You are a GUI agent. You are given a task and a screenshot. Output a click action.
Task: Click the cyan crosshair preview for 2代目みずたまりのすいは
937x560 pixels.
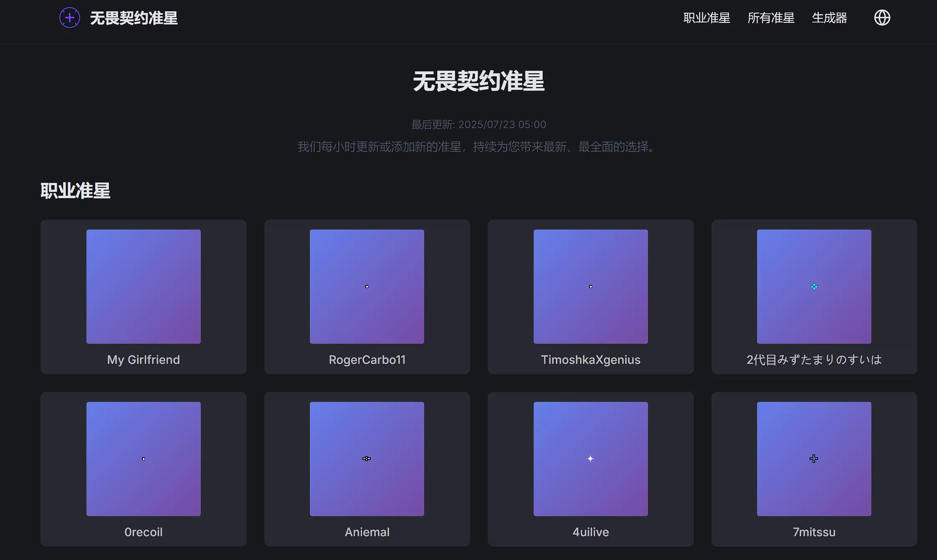tap(813, 286)
